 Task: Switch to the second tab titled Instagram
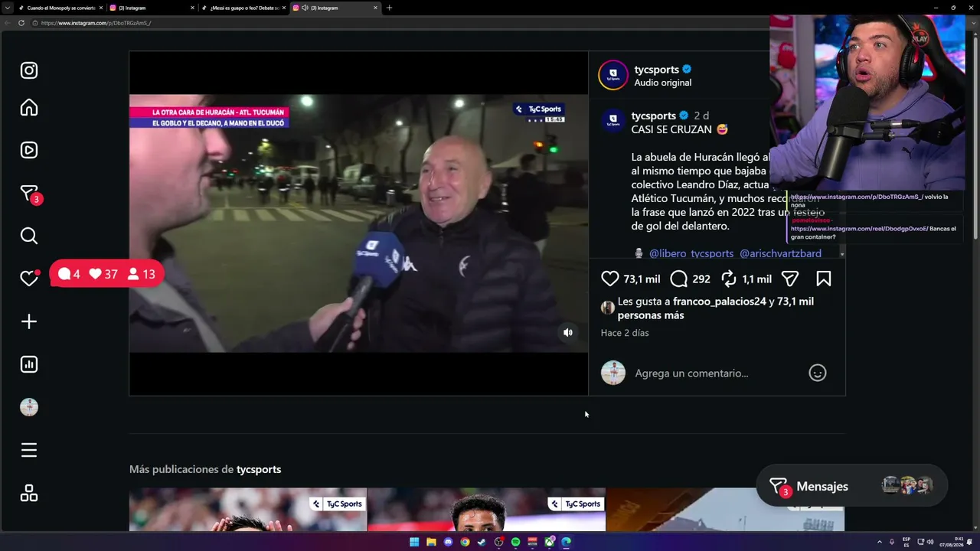click(151, 8)
